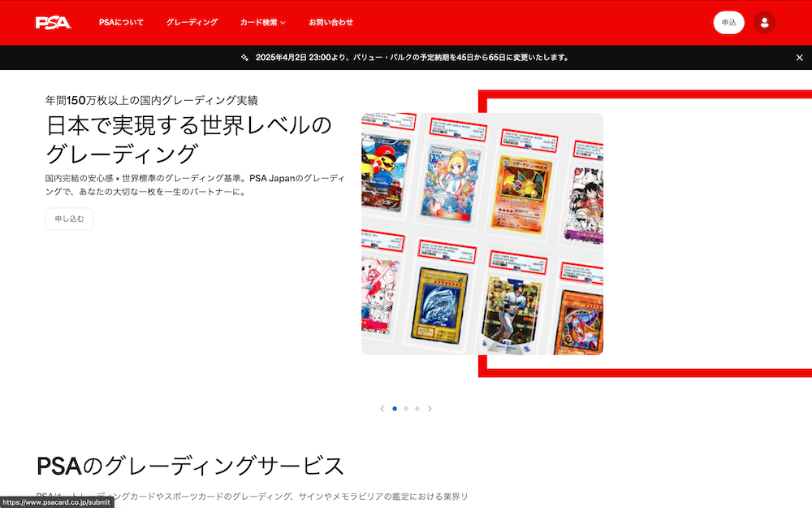Click the 申し込む button in hero section
The height and width of the screenshot is (508, 812).
tap(69, 219)
